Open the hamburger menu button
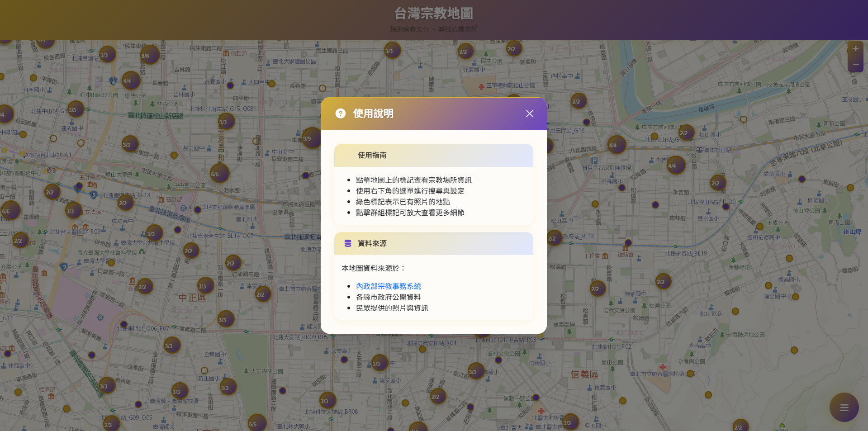868x431 pixels. click(x=844, y=407)
